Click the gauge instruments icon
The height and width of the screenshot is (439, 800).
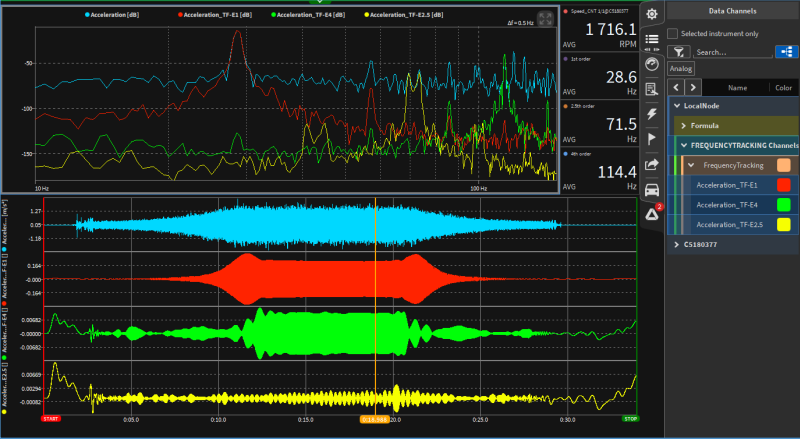coord(651,64)
